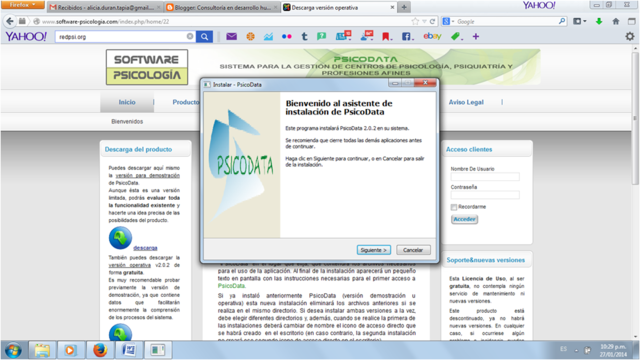640x360 pixels.
Task: Open the Yahoo Finance chart icon
Action: pyautogui.click(x=268, y=37)
